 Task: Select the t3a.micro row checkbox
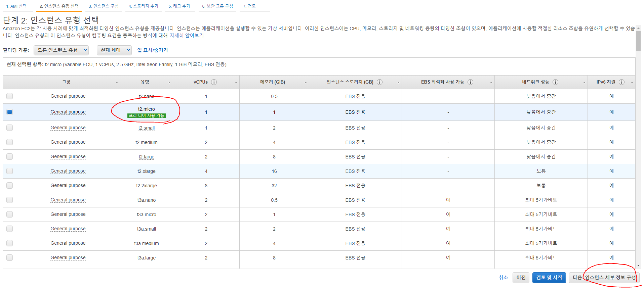point(9,214)
